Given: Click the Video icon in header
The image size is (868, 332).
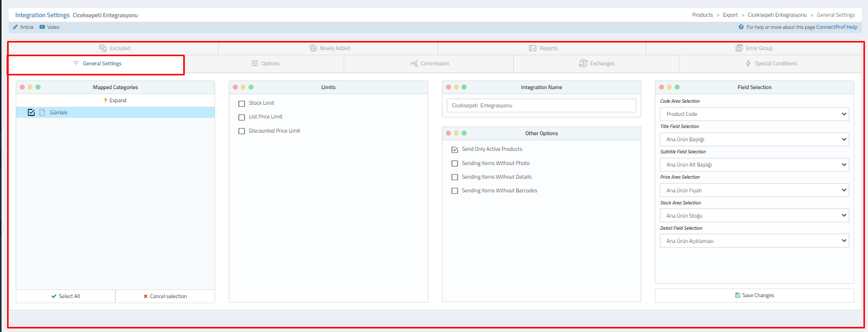Looking at the screenshot, I should point(42,27).
